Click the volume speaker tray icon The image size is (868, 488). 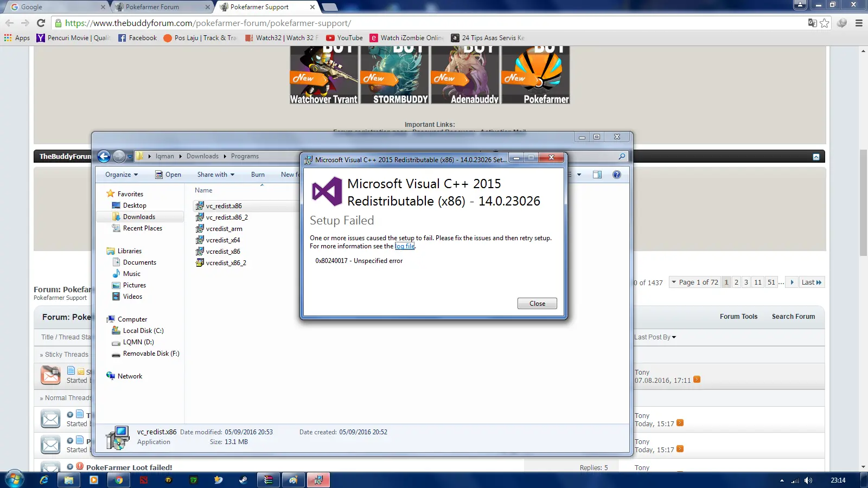click(x=808, y=480)
